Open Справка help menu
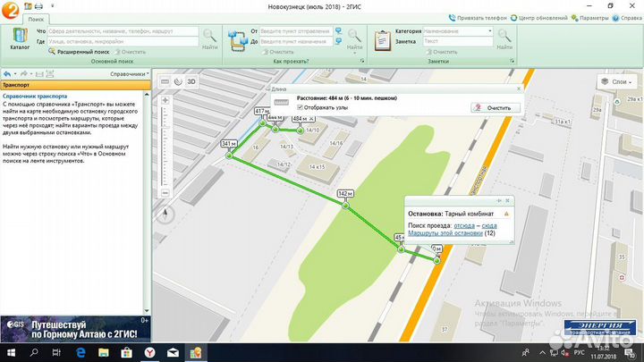This screenshot has height=362, width=644. (x=627, y=18)
